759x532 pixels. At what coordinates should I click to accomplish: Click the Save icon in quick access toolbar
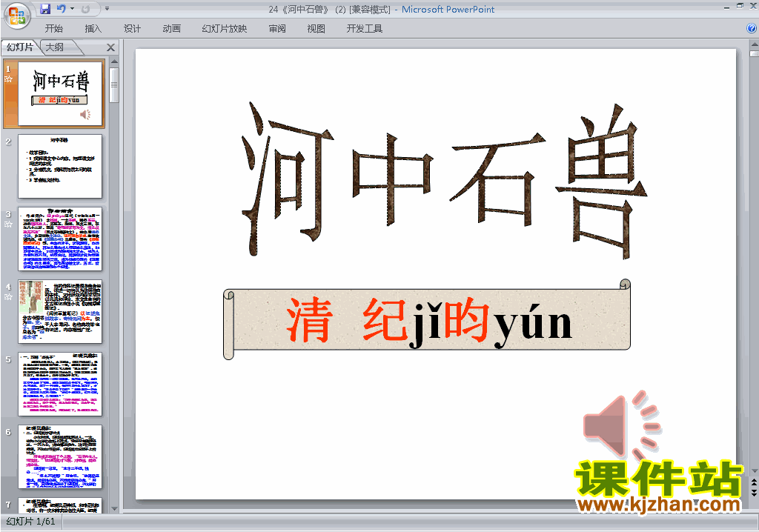tap(45, 9)
